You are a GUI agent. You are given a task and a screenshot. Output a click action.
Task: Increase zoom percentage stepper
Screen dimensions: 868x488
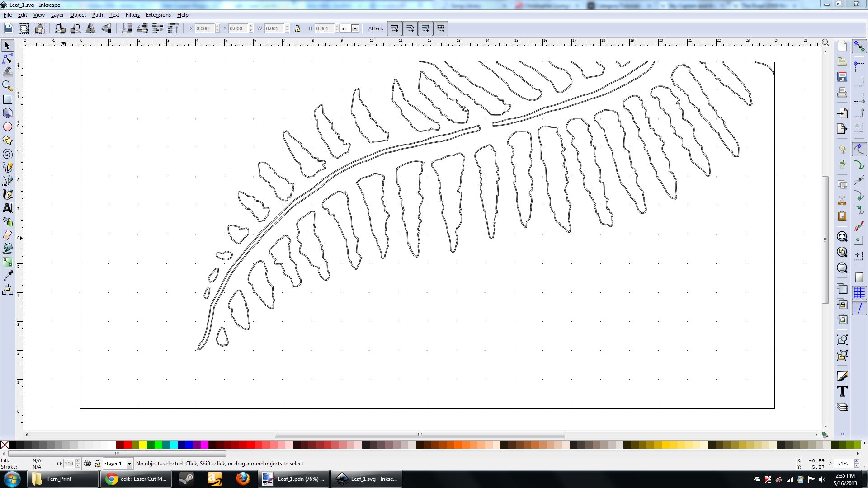(856, 461)
